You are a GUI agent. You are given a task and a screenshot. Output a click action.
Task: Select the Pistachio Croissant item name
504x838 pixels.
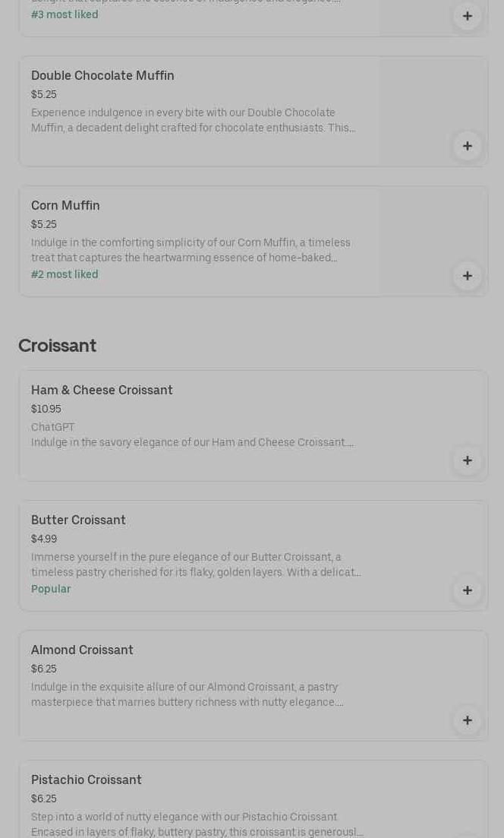(x=87, y=779)
